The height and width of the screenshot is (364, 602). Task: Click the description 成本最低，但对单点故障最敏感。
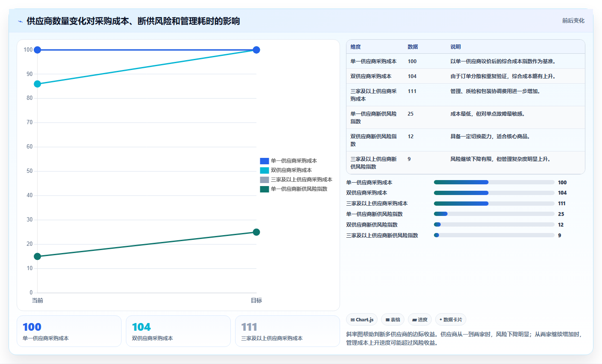pos(488,114)
